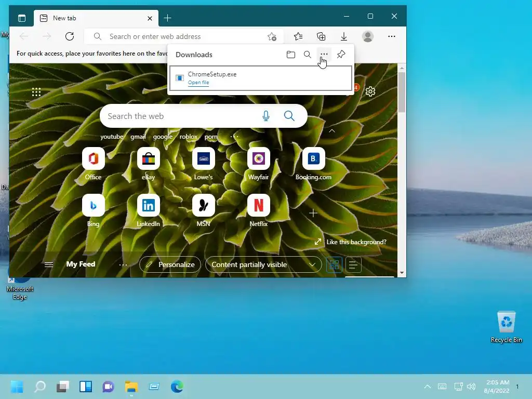Image resolution: width=532 pixels, height=399 pixels.
Task: Open the Office quick link
Action: (x=94, y=164)
